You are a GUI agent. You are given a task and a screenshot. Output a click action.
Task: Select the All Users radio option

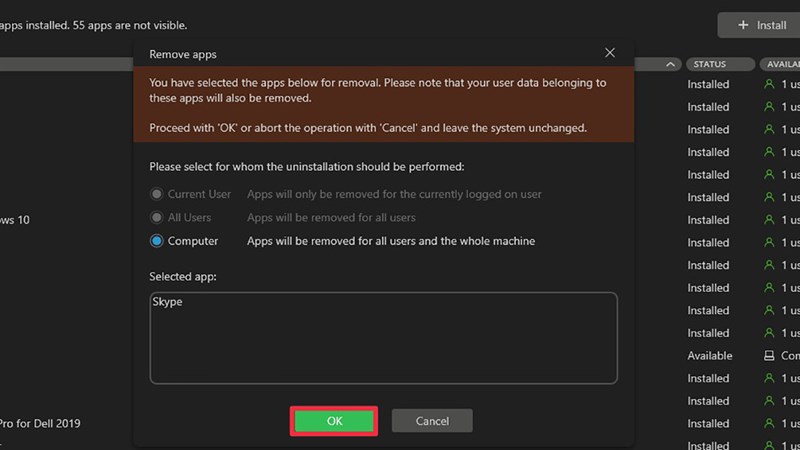[157, 217]
